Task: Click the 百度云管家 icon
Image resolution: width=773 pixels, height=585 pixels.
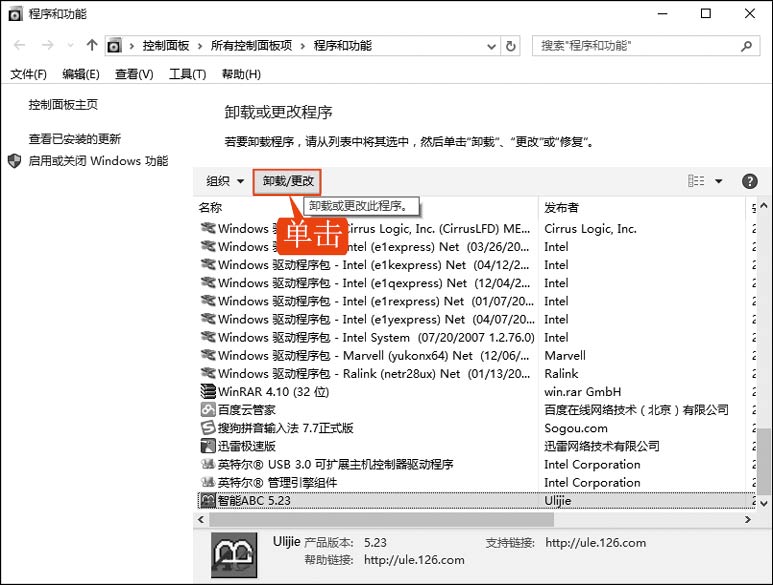Action: click(208, 410)
